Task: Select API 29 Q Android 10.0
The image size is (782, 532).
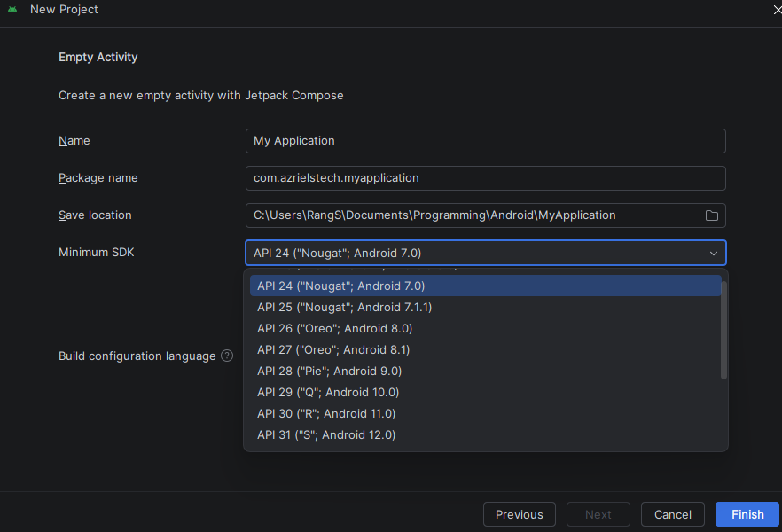Action: click(x=485, y=393)
